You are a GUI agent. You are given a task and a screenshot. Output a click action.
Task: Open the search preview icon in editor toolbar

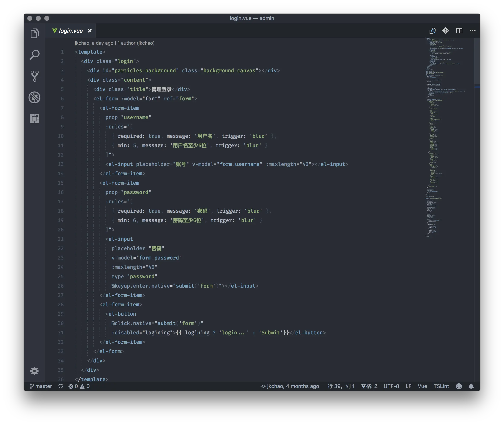pos(433,31)
